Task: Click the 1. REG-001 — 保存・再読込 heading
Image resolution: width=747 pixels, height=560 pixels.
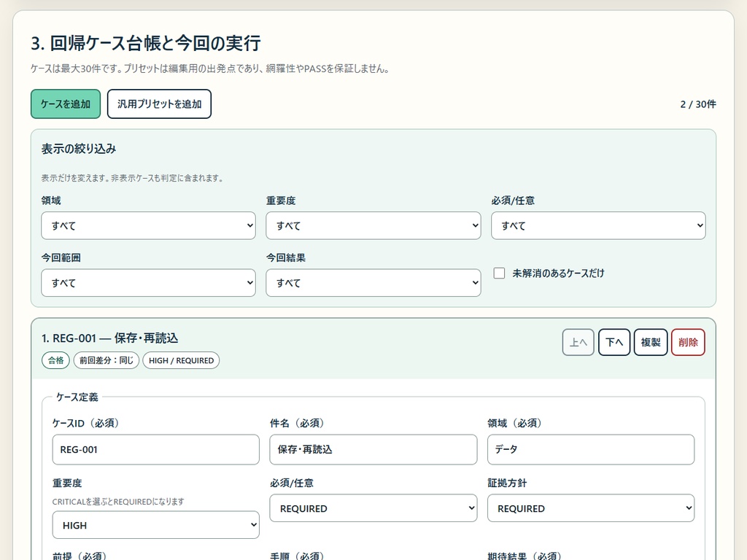Action: coord(109,338)
